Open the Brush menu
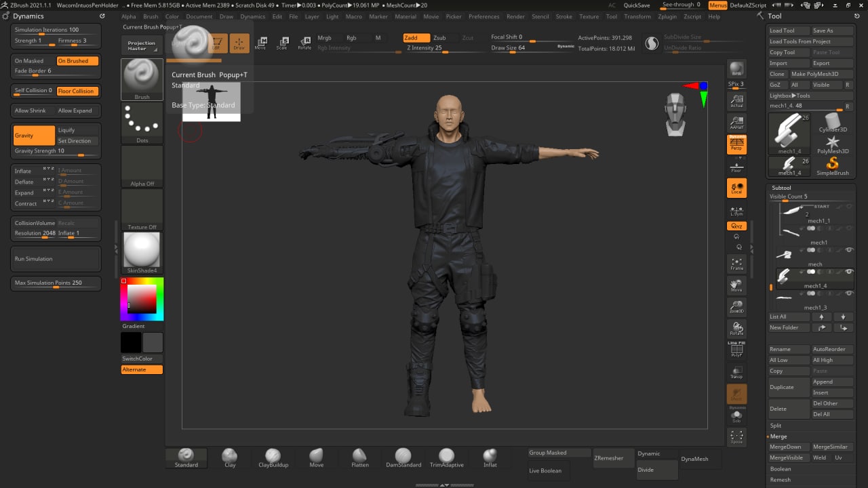 pos(151,16)
